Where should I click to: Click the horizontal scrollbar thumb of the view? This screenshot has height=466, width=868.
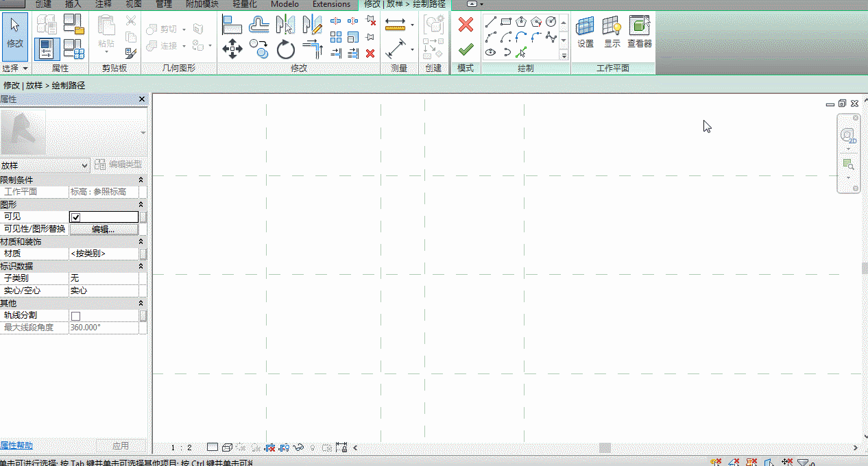click(x=605, y=447)
